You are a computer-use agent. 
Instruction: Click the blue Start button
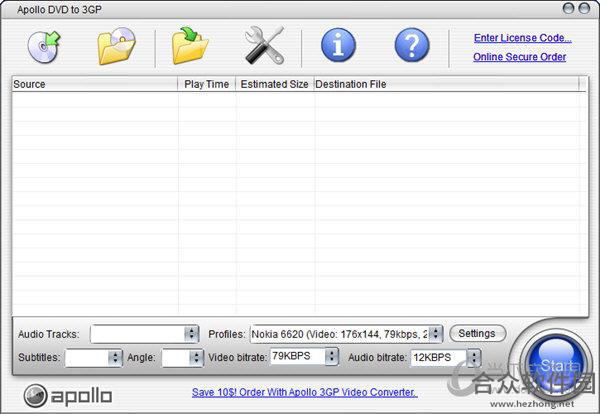tap(557, 365)
